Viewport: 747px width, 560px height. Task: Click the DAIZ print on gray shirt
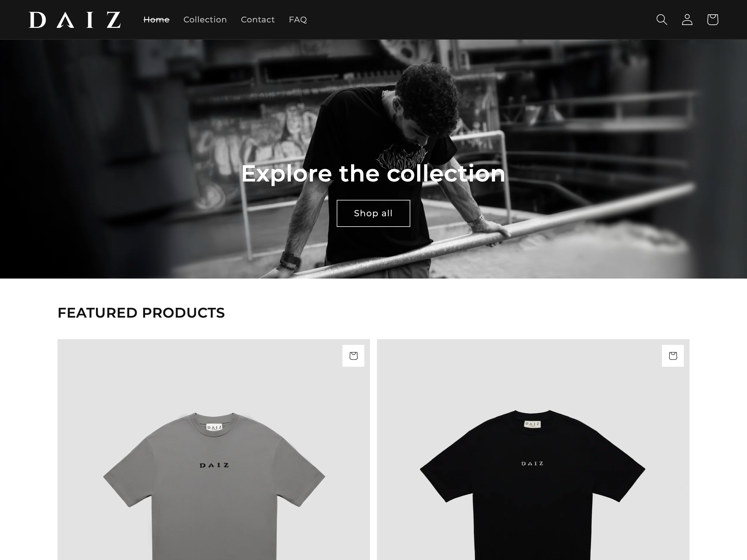[214, 466]
